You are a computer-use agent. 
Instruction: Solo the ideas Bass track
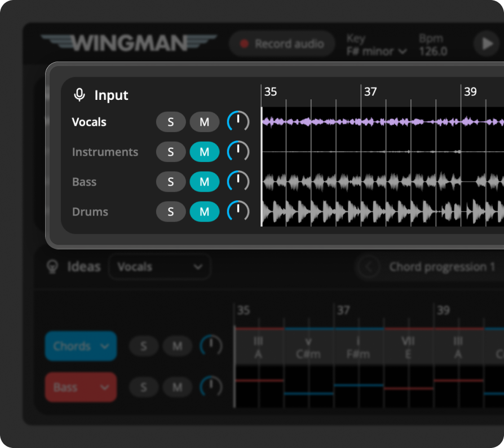coord(144,387)
